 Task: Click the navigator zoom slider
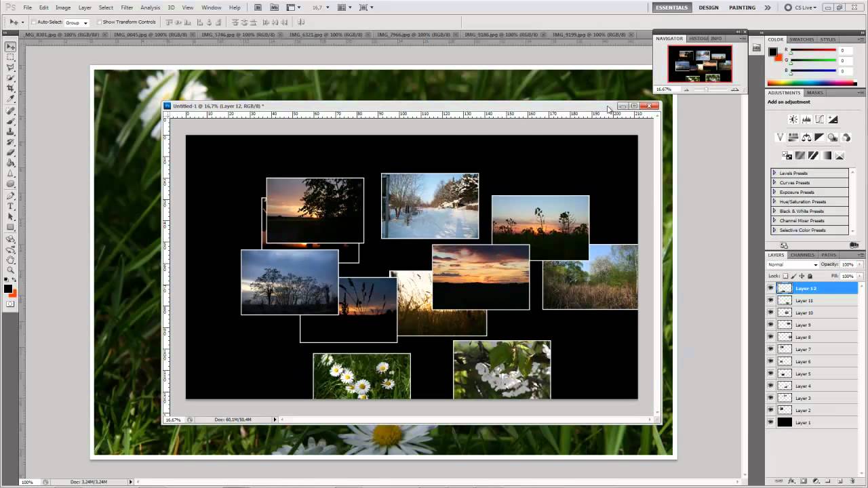705,89
